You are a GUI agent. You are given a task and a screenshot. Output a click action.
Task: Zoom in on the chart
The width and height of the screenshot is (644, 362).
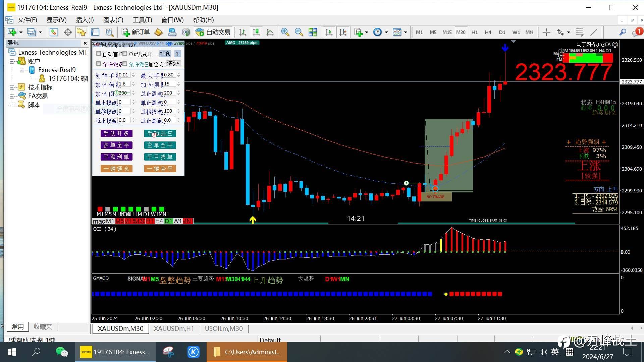coord(285,32)
